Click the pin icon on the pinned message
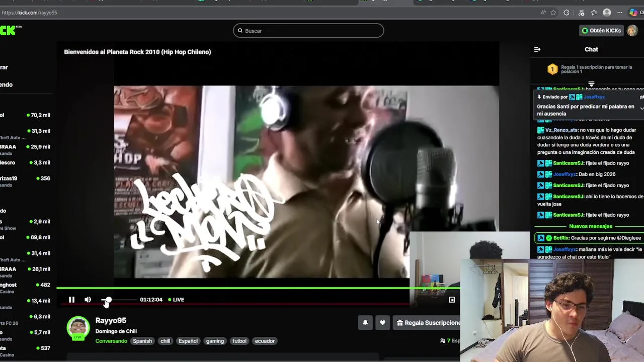644x362 pixels. click(539, 97)
